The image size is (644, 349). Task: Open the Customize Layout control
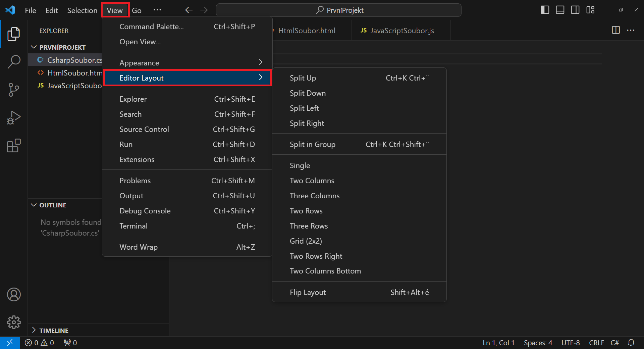tap(590, 10)
